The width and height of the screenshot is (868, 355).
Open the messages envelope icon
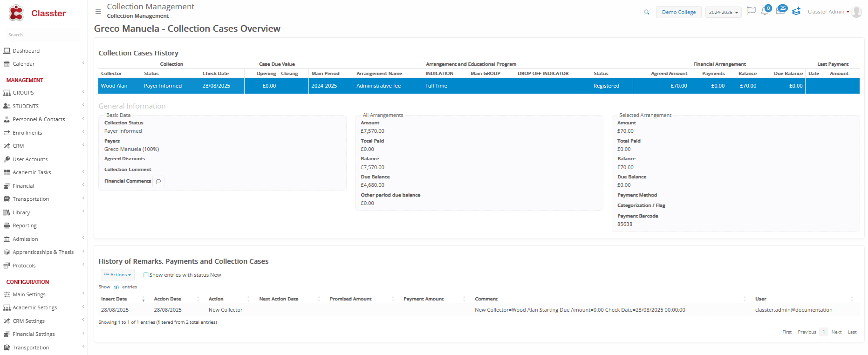tap(780, 11)
